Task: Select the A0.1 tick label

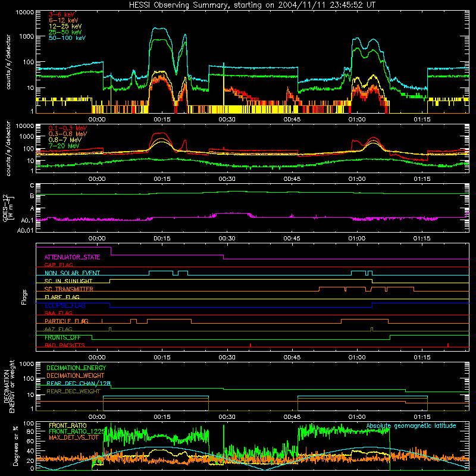Action: click(x=27, y=220)
